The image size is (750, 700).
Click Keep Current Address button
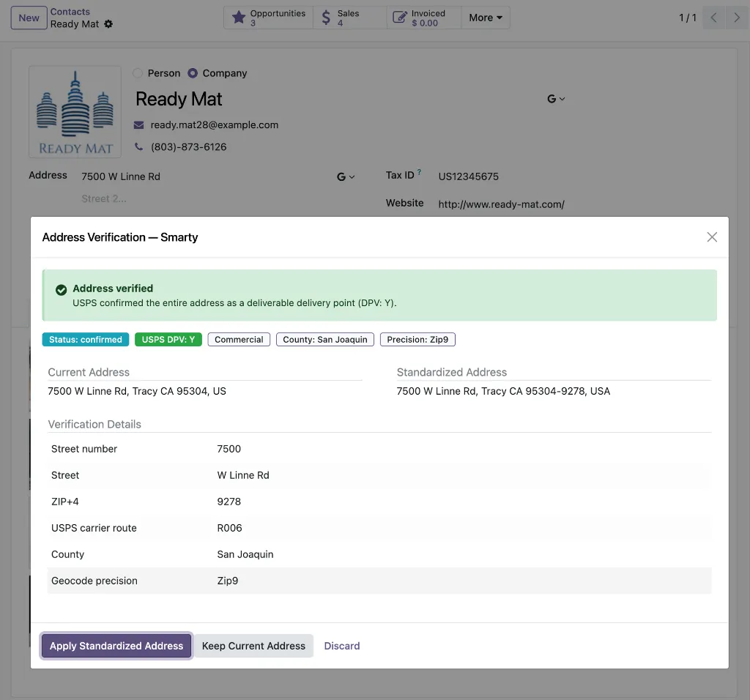253,646
